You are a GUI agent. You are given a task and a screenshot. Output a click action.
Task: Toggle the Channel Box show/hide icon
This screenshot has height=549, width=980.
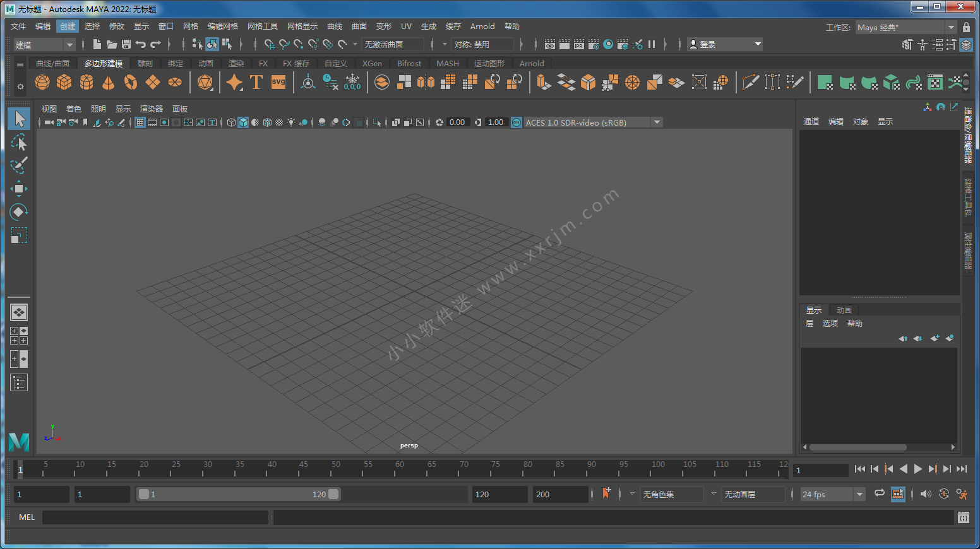pos(966,45)
